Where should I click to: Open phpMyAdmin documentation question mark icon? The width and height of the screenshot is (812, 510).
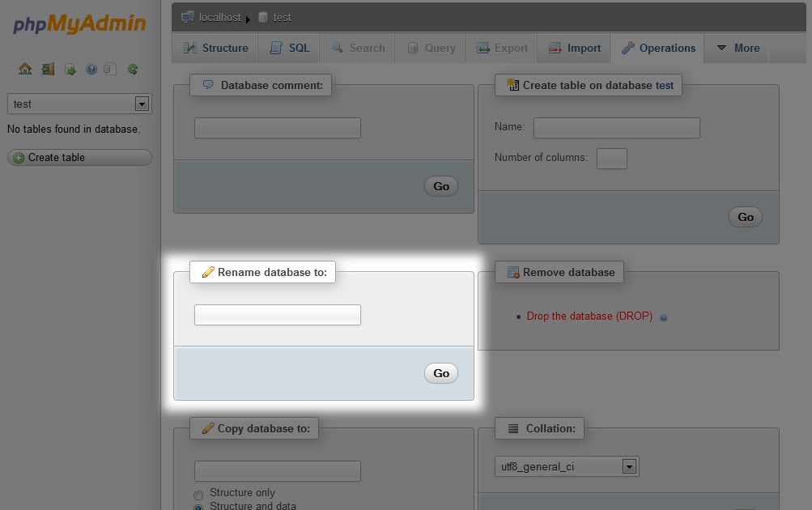tap(91, 69)
